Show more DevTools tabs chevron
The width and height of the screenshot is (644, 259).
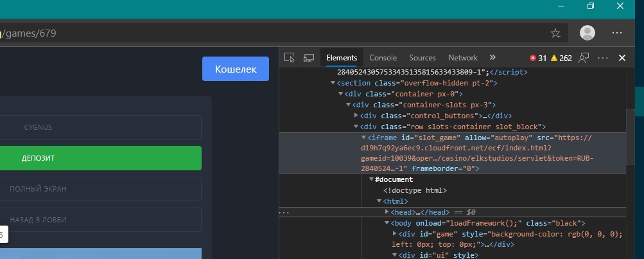pos(492,58)
